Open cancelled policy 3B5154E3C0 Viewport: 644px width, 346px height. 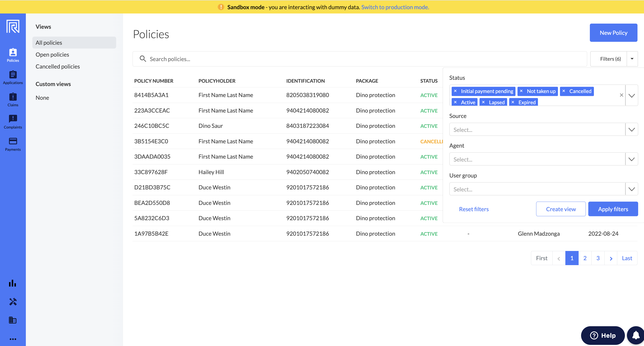coord(287,141)
